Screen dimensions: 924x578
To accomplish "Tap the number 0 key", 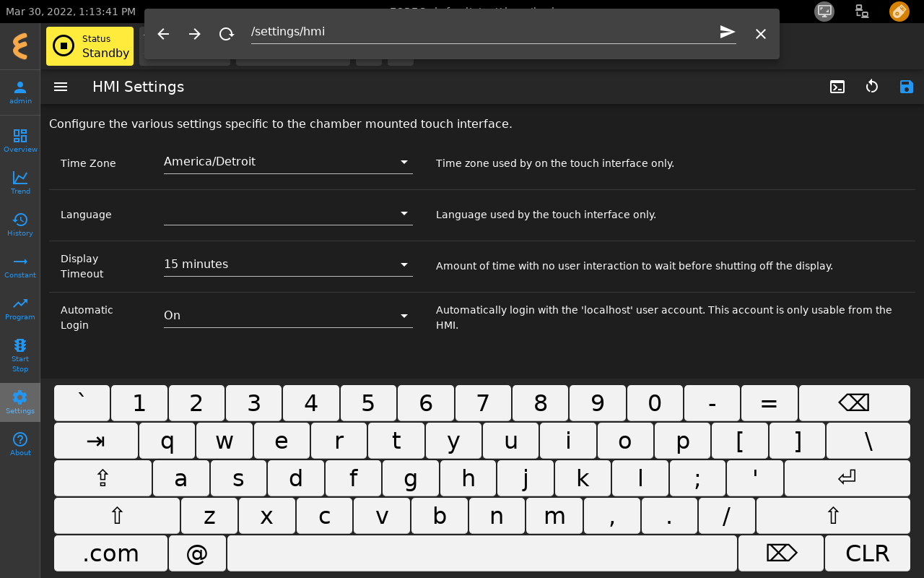I will (x=655, y=403).
